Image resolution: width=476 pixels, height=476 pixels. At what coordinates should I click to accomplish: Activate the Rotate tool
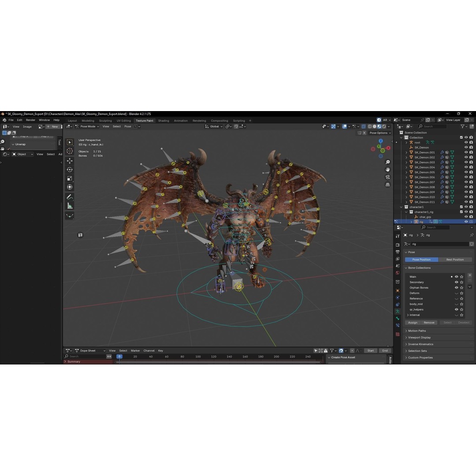(x=70, y=170)
